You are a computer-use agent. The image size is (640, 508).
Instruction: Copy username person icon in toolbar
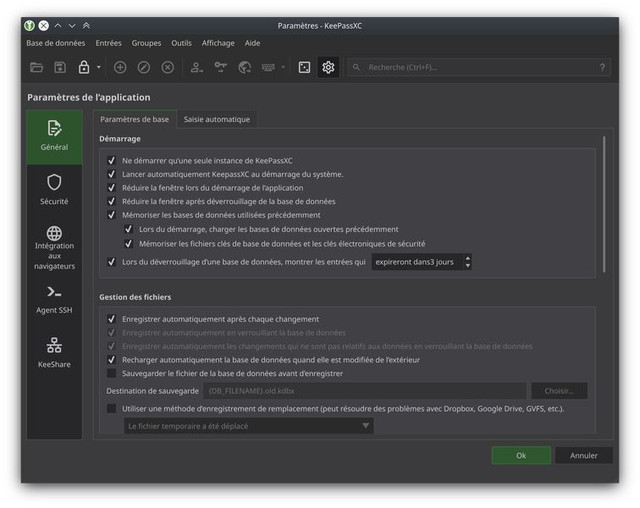point(196,67)
